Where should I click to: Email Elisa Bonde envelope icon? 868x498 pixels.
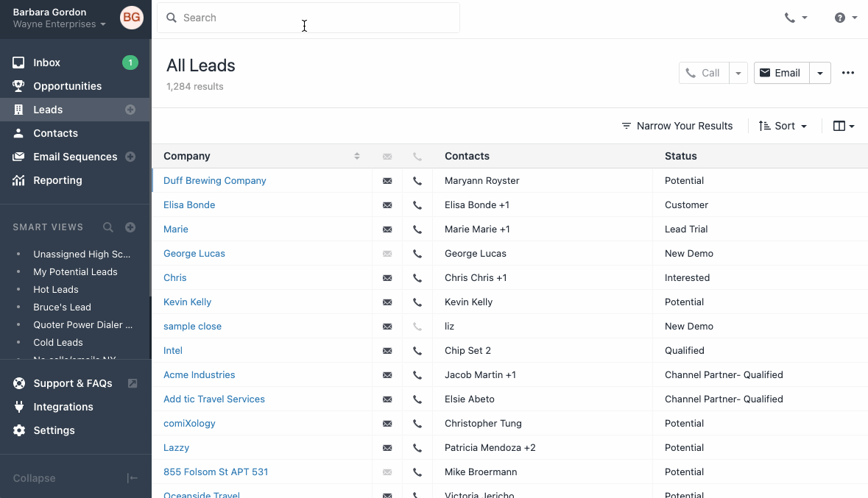click(387, 205)
